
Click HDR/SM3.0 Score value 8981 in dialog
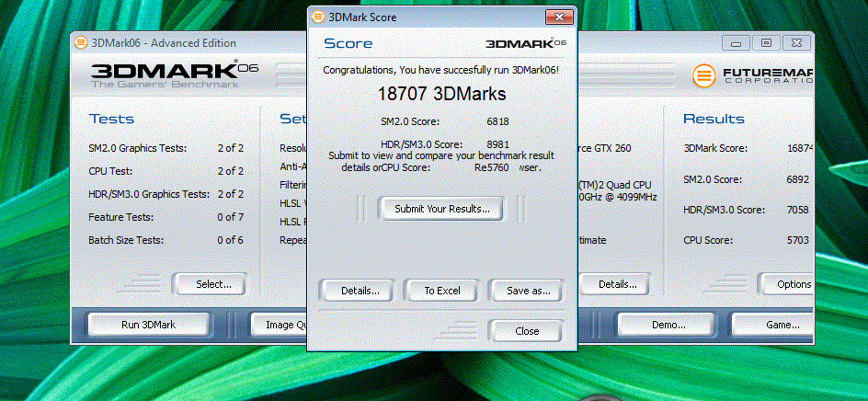point(498,144)
